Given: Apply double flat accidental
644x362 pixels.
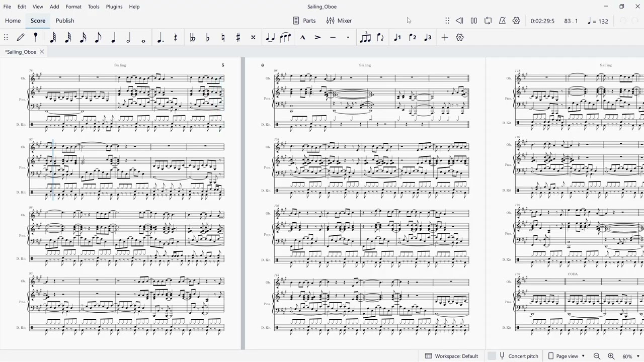Looking at the screenshot, I should tap(192, 37).
